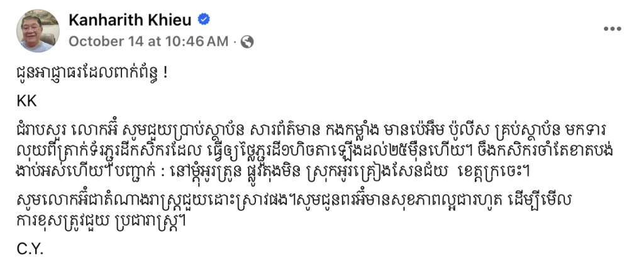
Task: Open the Kanharith Khieu profile name link
Action: coord(130,20)
